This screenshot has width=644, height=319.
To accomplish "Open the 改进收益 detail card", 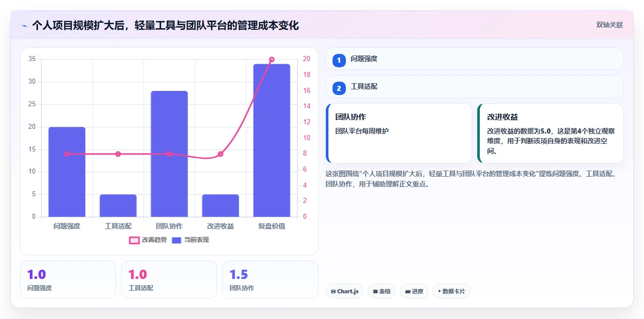I will tap(551, 134).
